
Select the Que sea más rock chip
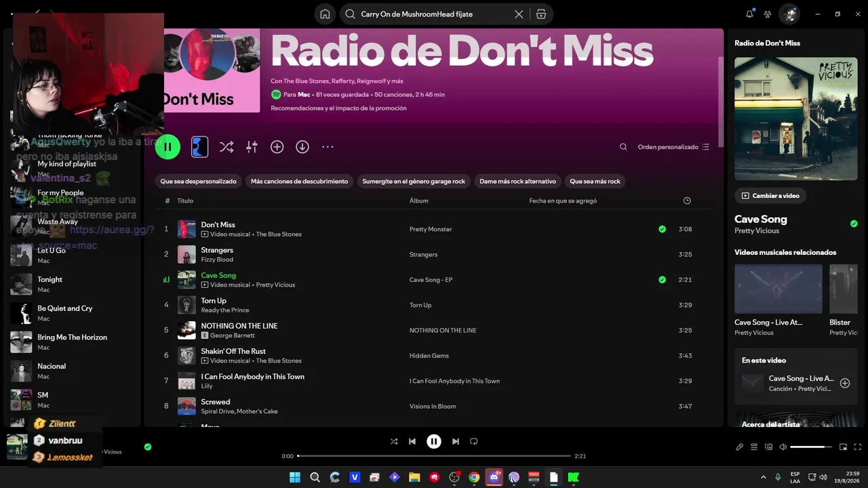click(x=595, y=181)
